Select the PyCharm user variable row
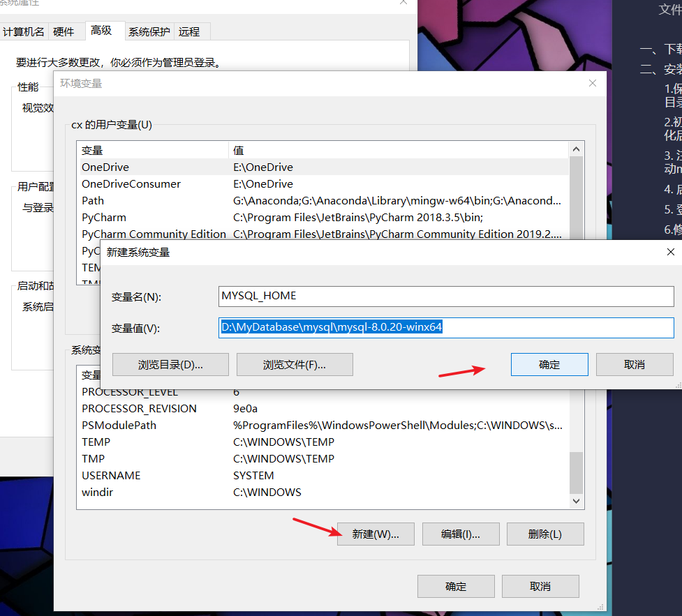 pyautogui.click(x=323, y=218)
